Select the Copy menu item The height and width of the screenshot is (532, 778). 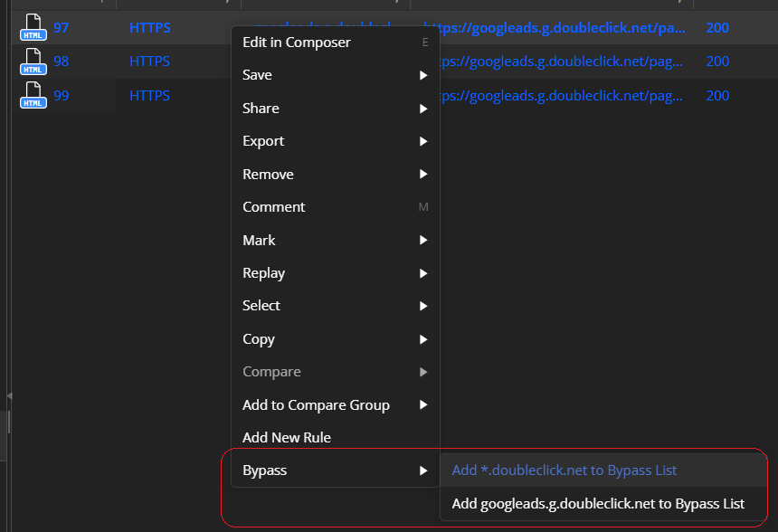[x=258, y=338]
